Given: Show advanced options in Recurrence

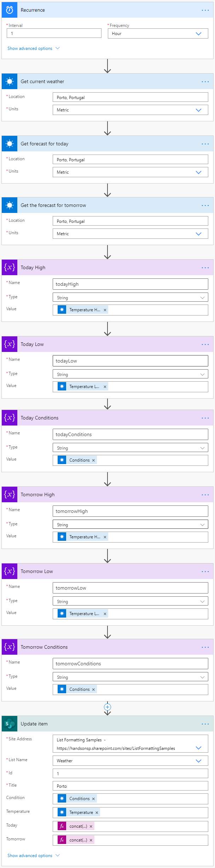Looking at the screenshot, I should click(x=33, y=48).
